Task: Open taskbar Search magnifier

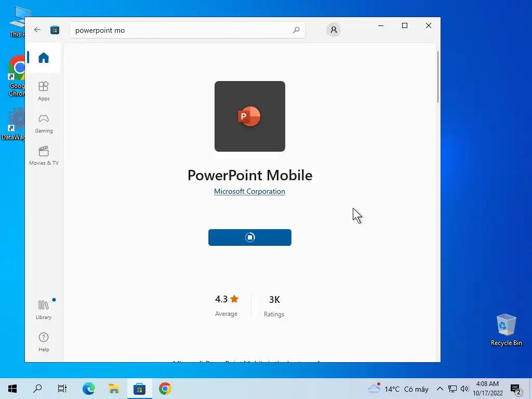Action: (37, 389)
